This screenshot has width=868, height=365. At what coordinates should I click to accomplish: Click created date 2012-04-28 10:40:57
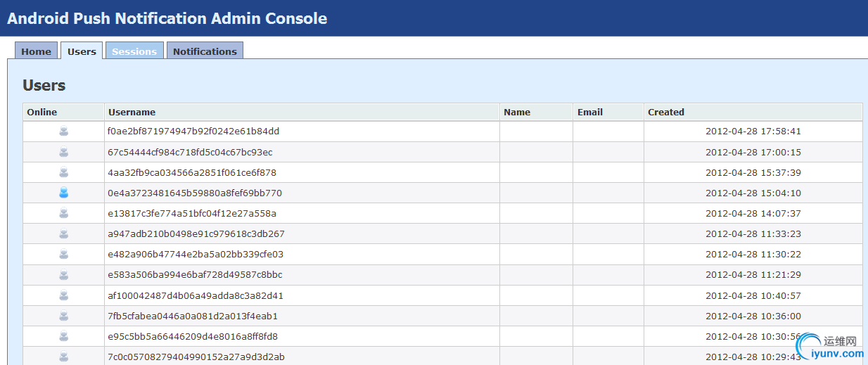click(753, 295)
